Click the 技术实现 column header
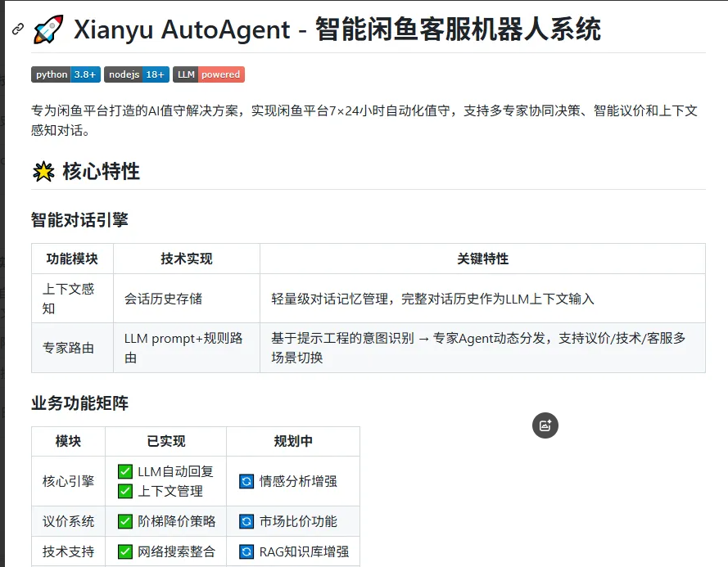The height and width of the screenshot is (567, 728). tap(187, 259)
